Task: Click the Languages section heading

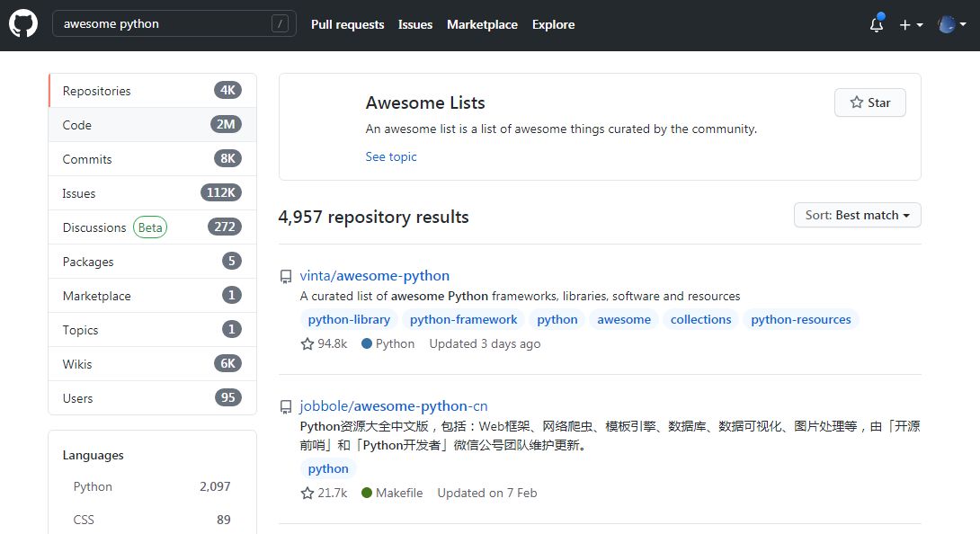Action: tap(94, 455)
